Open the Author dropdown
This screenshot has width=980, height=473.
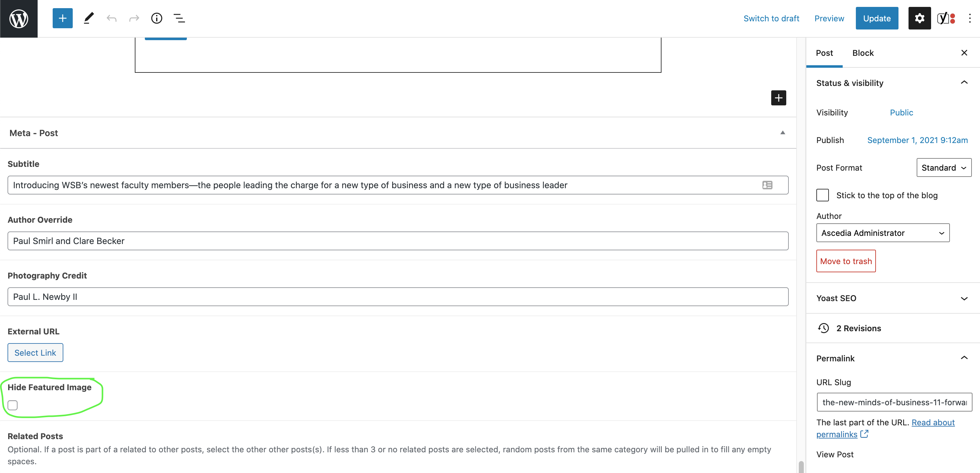883,233
